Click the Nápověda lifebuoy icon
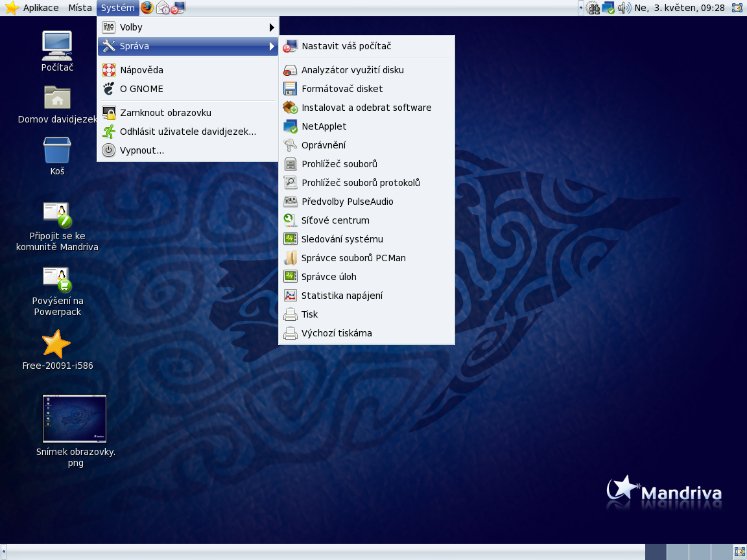 [x=109, y=70]
